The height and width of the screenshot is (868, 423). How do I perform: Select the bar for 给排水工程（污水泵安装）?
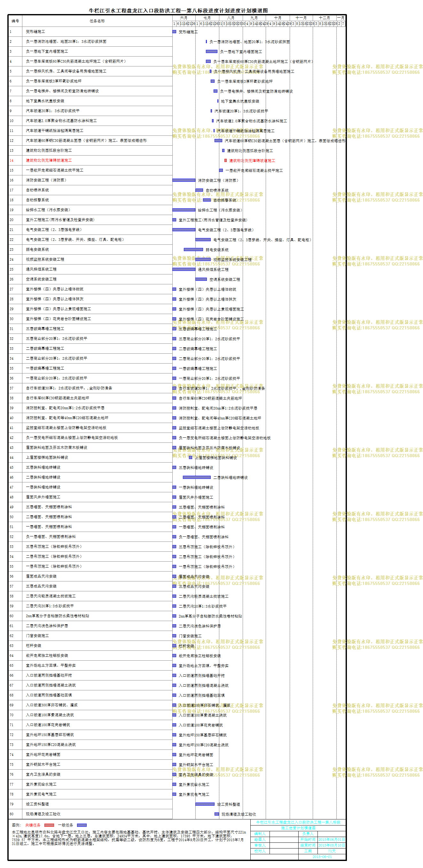coord(184,210)
